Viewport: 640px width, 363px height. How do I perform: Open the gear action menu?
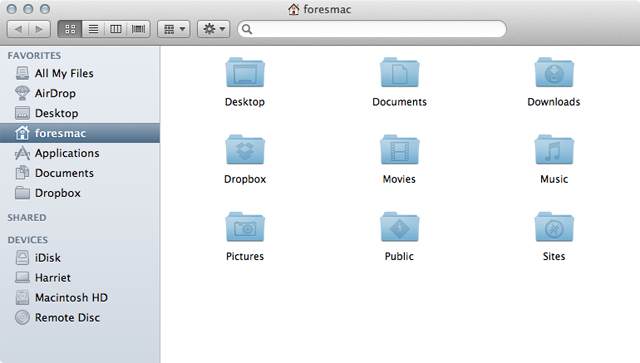pyautogui.click(x=213, y=29)
